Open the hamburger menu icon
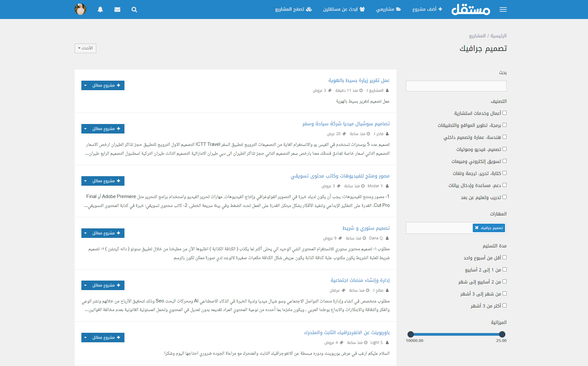This screenshot has width=588, height=366. (x=503, y=9)
